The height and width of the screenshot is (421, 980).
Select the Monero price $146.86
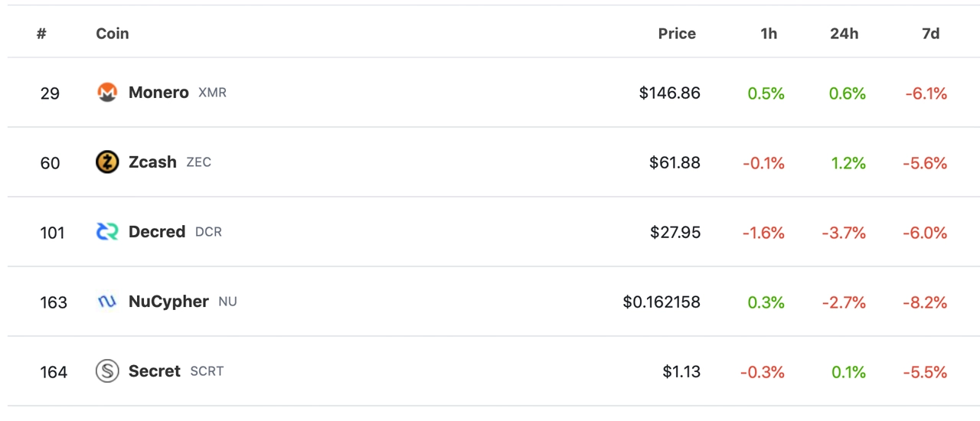coord(670,93)
